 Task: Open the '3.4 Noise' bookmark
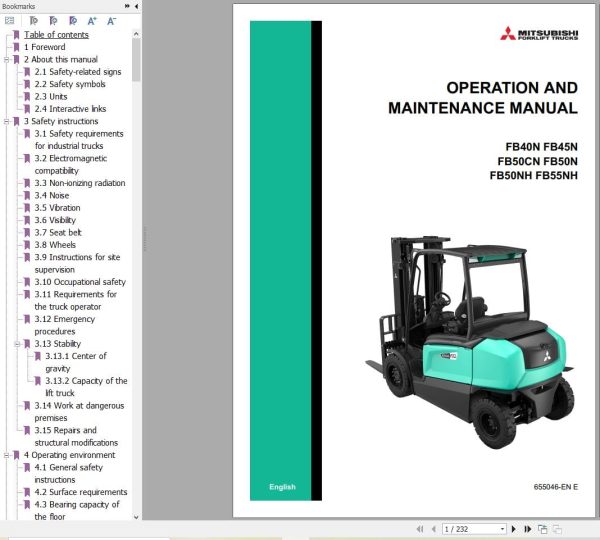tap(52, 196)
